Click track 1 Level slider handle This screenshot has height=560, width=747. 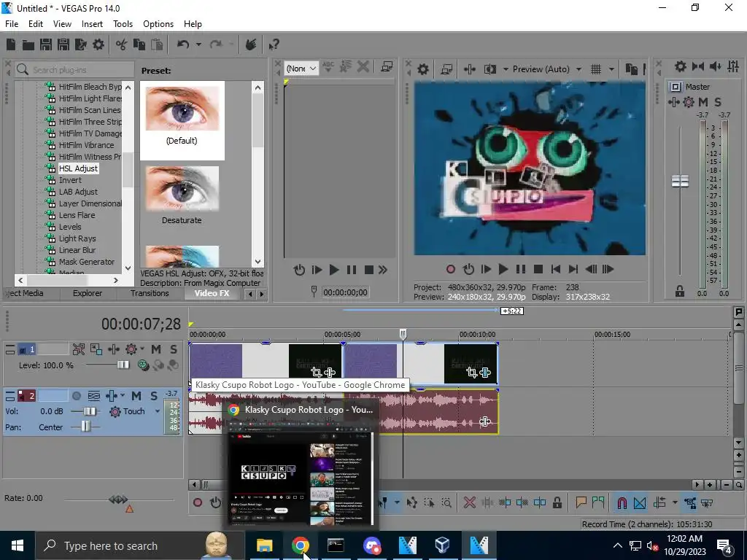point(123,365)
